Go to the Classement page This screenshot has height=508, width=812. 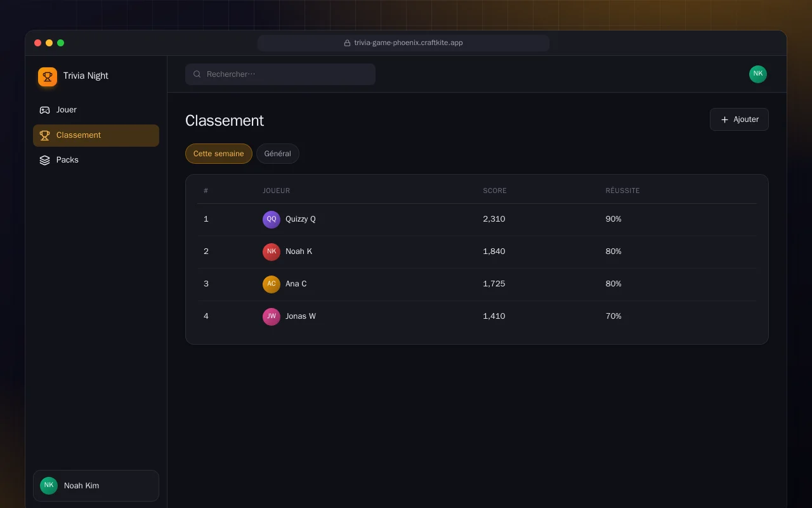[96, 135]
